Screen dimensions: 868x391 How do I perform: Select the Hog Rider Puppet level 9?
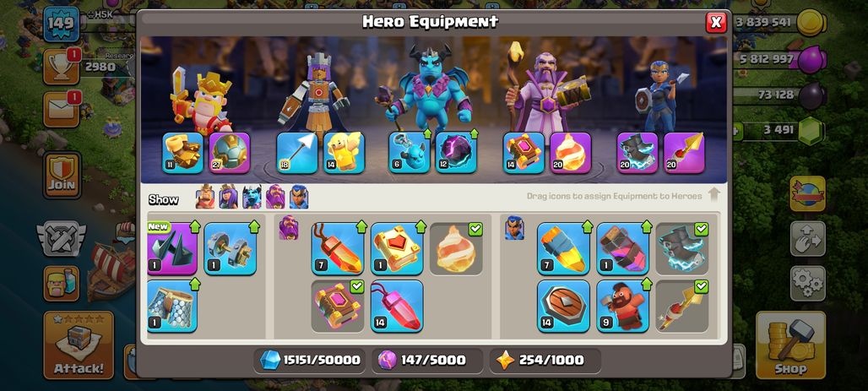click(x=623, y=306)
